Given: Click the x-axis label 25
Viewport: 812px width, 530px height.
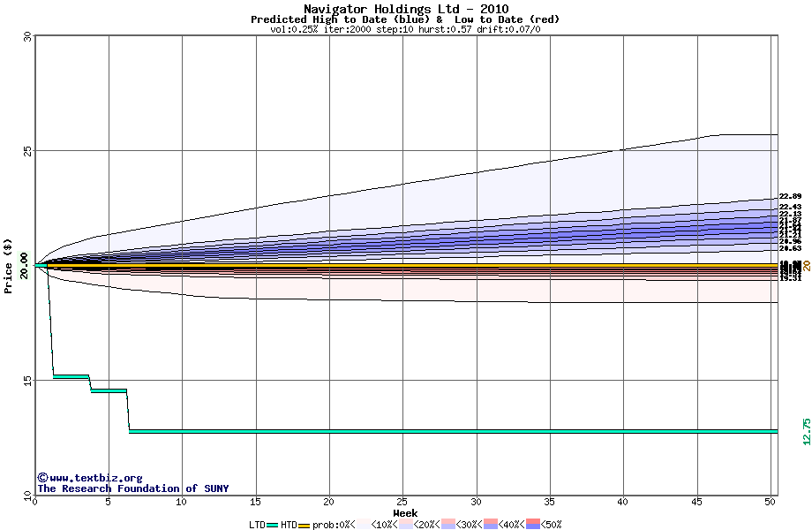Looking at the screenshot, I should [x=402, y=502].
